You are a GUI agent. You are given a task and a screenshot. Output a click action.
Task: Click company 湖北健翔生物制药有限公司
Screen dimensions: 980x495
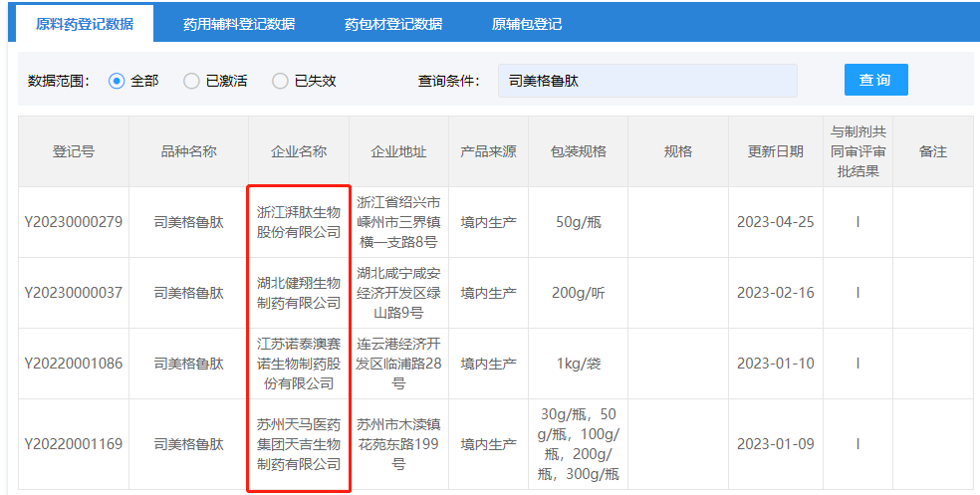[299, 293]
